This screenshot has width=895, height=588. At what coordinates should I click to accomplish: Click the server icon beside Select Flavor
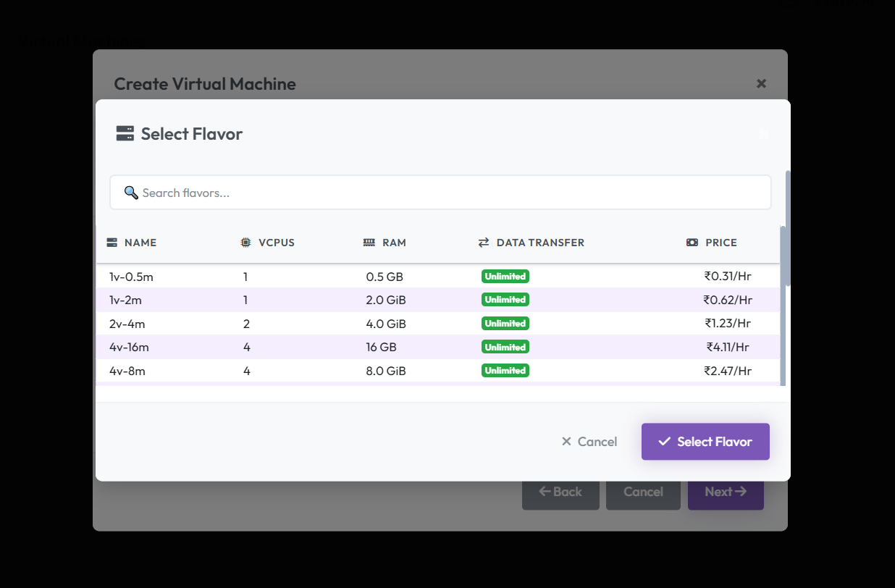(x=125, y=134)
